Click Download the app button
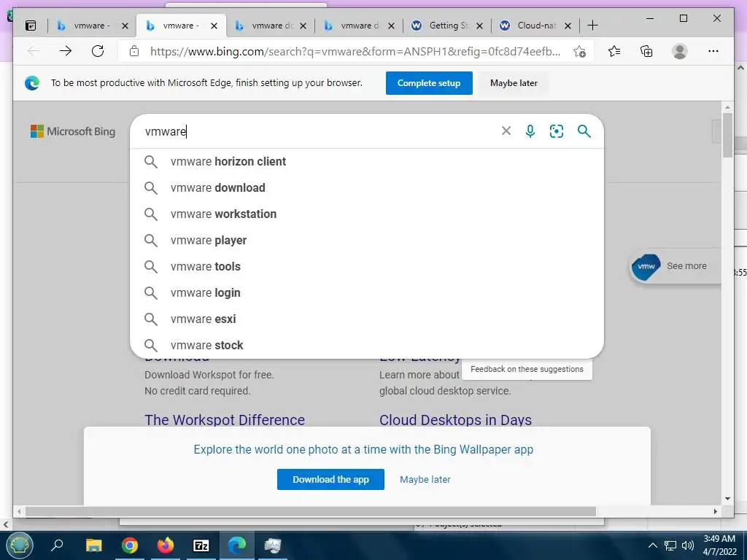The image size is (747, 560). point(330,480)
